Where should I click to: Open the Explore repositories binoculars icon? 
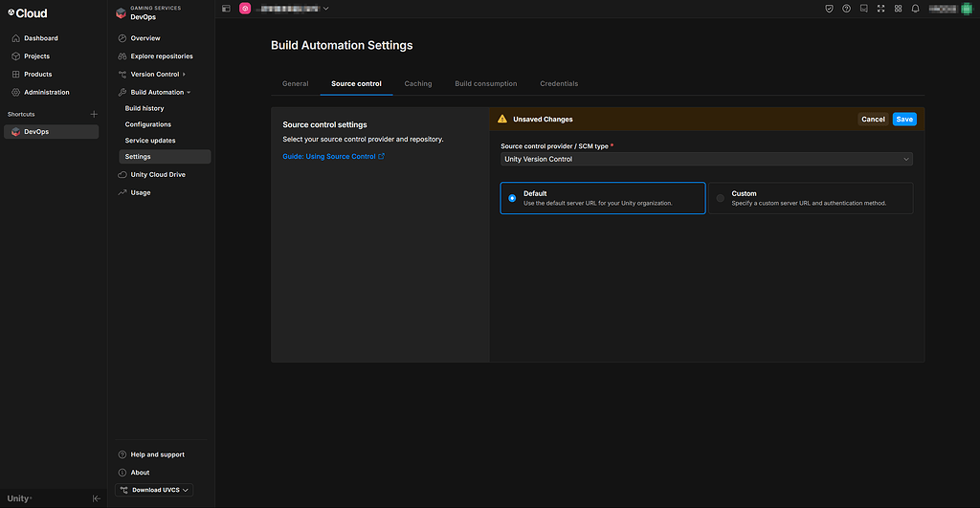coord(122,56)
